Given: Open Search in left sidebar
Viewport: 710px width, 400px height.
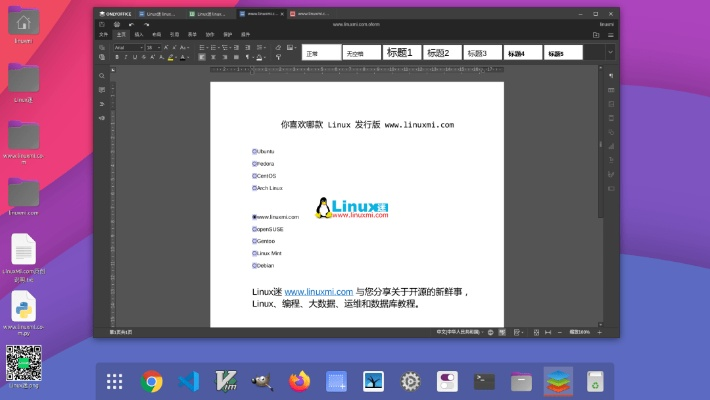Looking at the screenshot, I should pyautogui.click(x=102, y=76).
